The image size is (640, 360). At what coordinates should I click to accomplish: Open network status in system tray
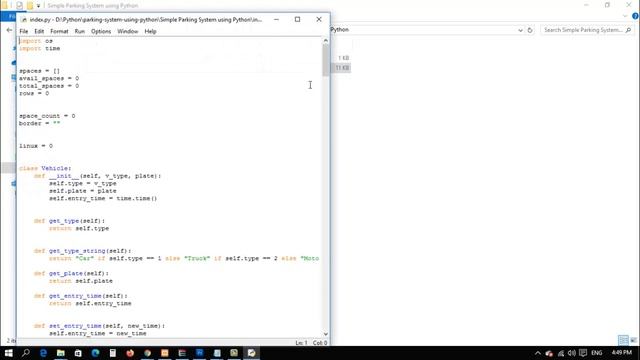[561, 353]
